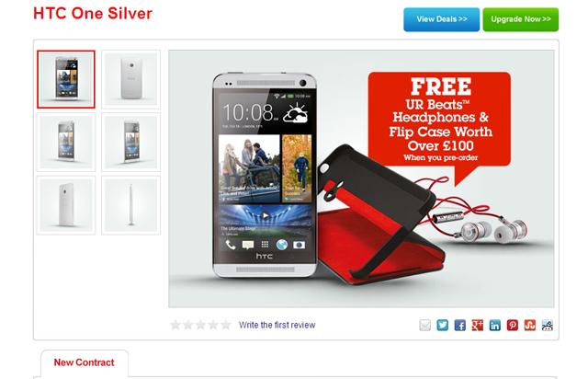Select the angled back view thumbnail
The height and width of the screenshot is (379, 588).
click(x=66, y=205)
